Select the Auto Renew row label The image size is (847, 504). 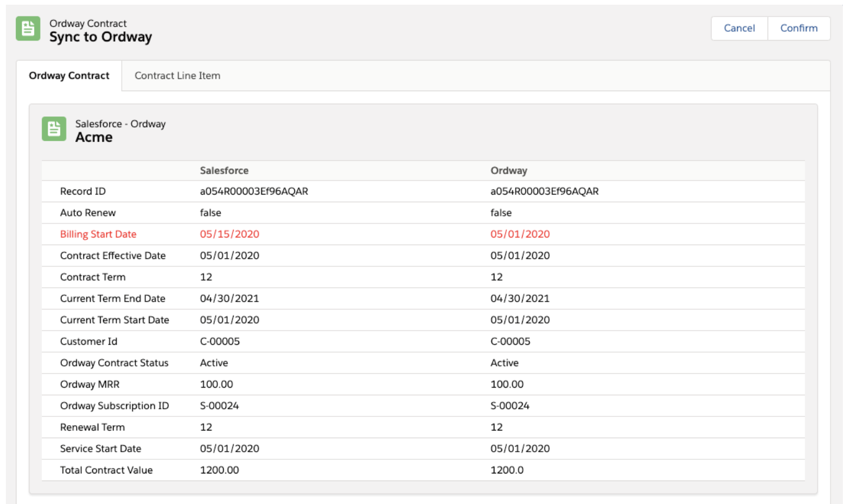click(88, 213)
